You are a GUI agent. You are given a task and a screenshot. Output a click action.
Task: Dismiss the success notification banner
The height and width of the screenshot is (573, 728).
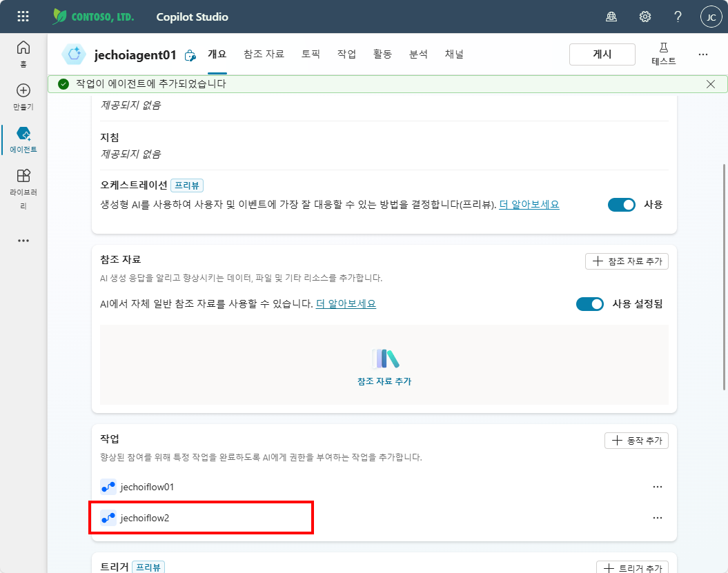coord(710,84)
